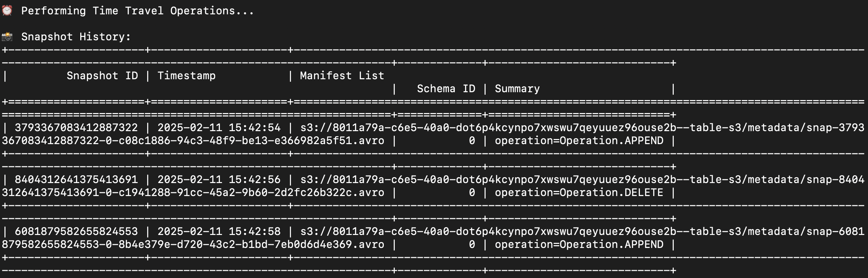Click the timestamp 2025-02-11 15:42:54
Viewport: 868px width, 278px height.
pyautogui.click(x=219, y=128)
